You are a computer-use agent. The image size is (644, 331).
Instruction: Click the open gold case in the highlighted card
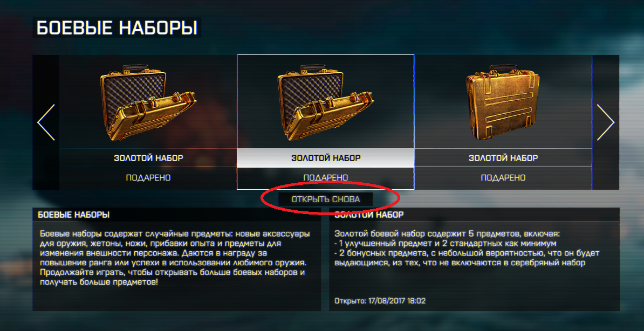point(326,101)
